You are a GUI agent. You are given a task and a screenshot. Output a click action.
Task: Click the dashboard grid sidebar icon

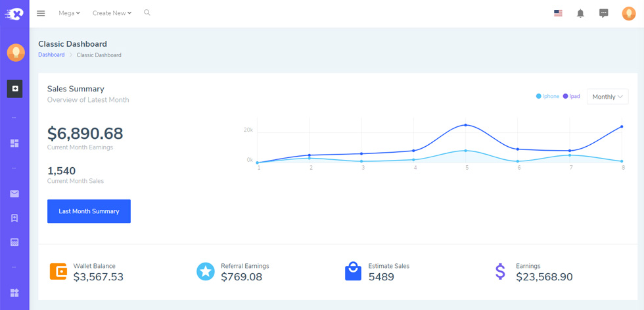coord(14,143)
